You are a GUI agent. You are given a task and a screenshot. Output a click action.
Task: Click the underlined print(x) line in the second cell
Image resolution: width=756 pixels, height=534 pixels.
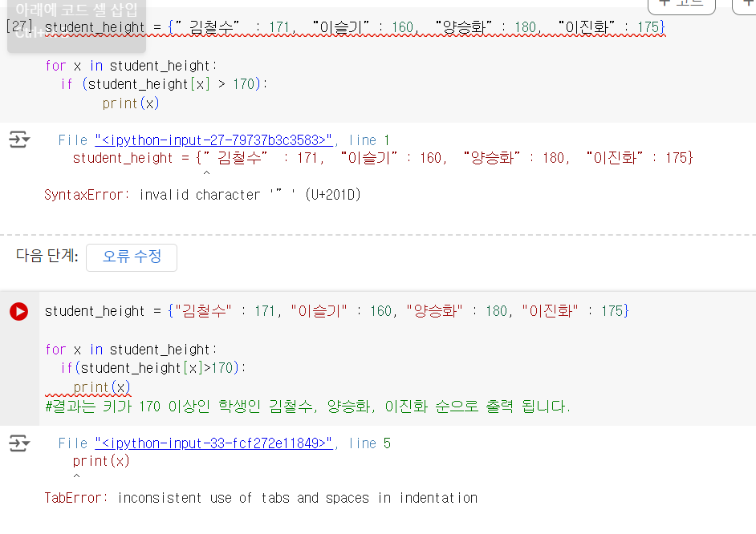pos(102,387)
